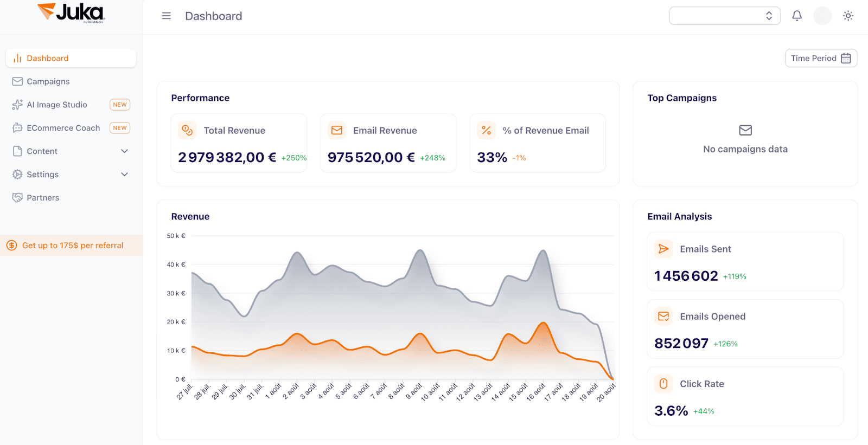Viewport: 868px width, 445px height.
Task: Click the Emails Sent paper plane icon
Action: pyautogui.click(x=663, y=249)
